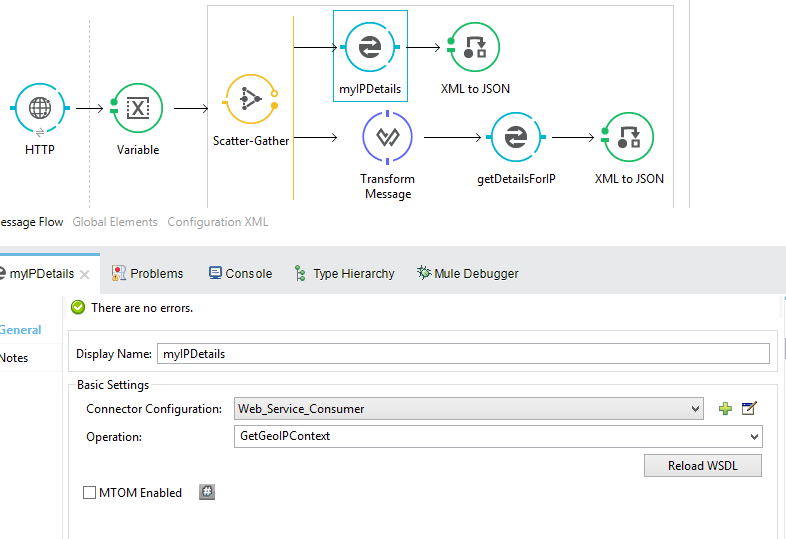Click the myIPDetails web service node

(370, 47)
